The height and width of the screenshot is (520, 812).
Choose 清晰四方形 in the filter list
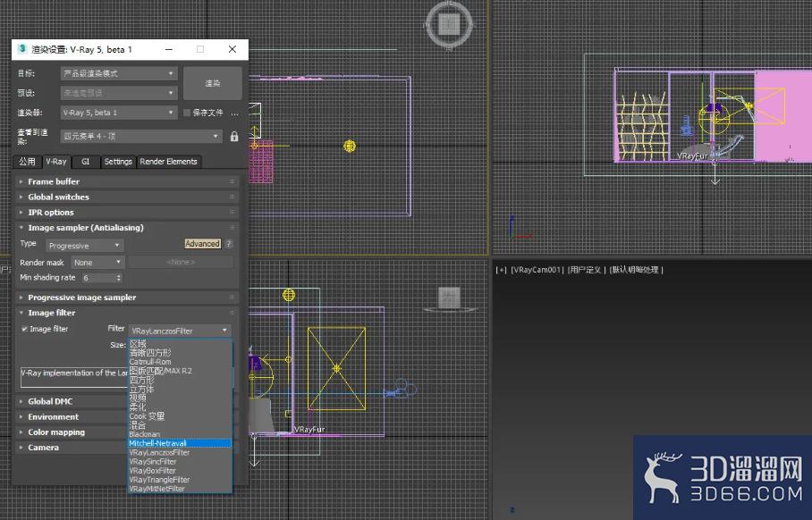[x=180, y=353]
